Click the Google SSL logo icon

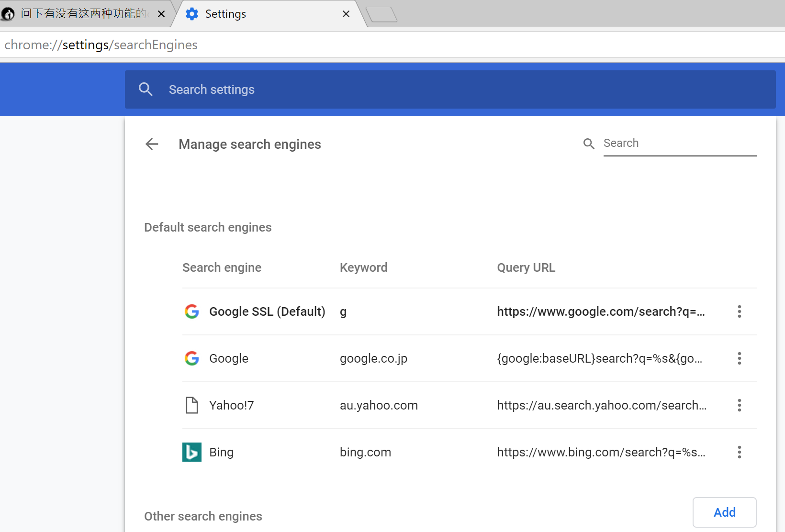pyautogui.click(x=192, y=311)
